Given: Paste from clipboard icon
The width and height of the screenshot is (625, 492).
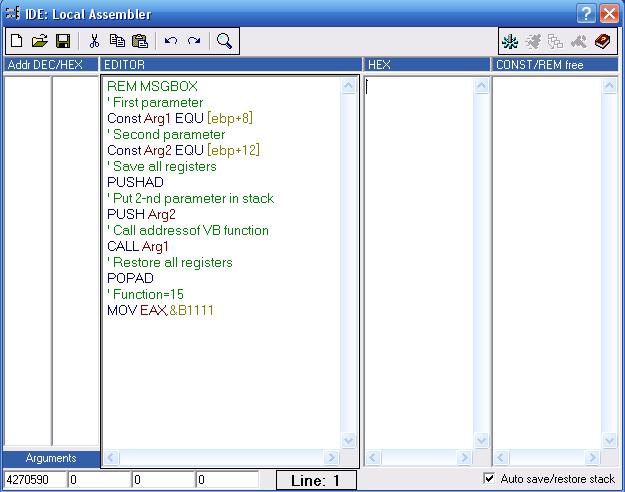Looking at the screenshot, I should click(140, 41).
